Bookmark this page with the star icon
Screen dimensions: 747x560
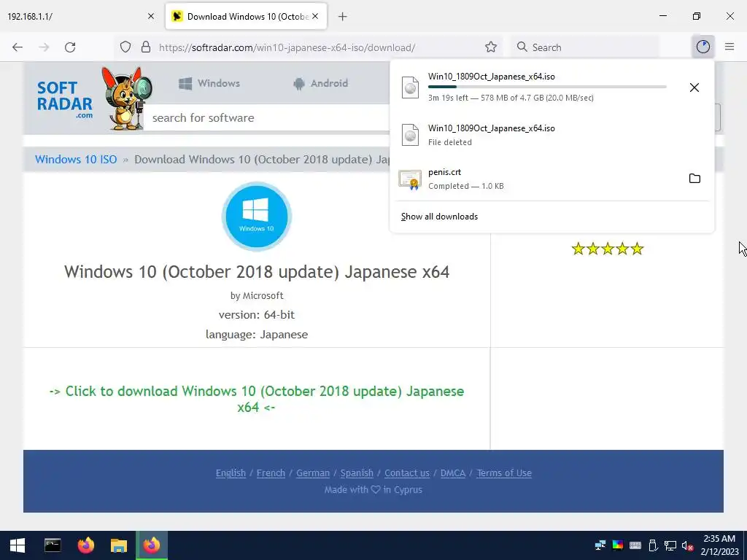tap(491, 47)
